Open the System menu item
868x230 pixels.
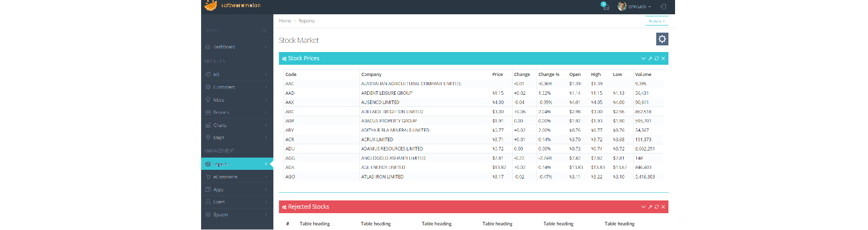[x=237, y=215]
